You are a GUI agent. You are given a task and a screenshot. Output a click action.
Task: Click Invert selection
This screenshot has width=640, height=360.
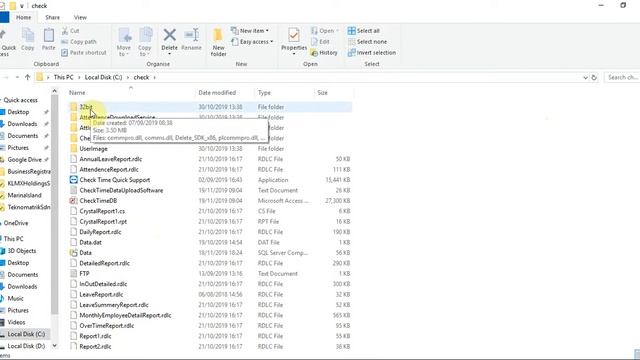click(x=372, y=53)
